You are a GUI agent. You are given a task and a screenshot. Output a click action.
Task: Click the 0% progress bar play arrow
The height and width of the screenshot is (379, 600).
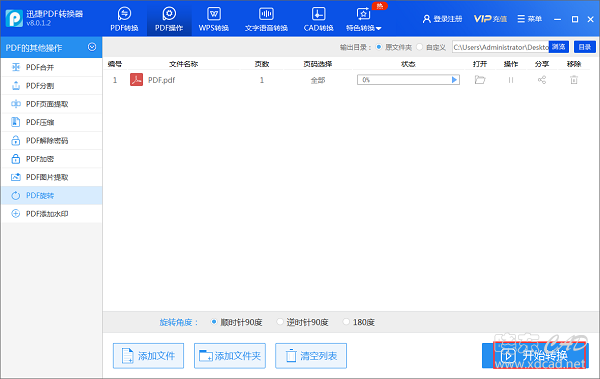(454, 80)
